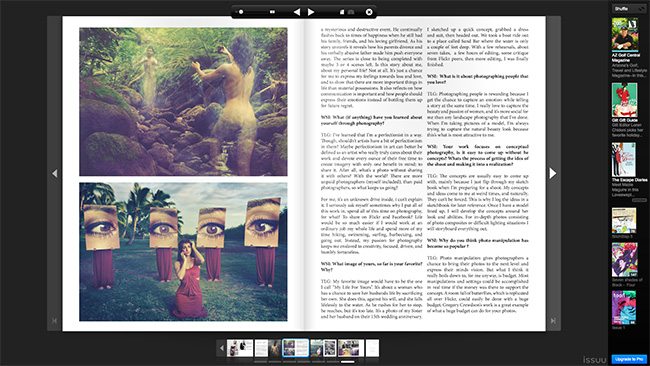Jump to the last page icon at bottom right
The image size is (650, 366).
pos(553,320)
